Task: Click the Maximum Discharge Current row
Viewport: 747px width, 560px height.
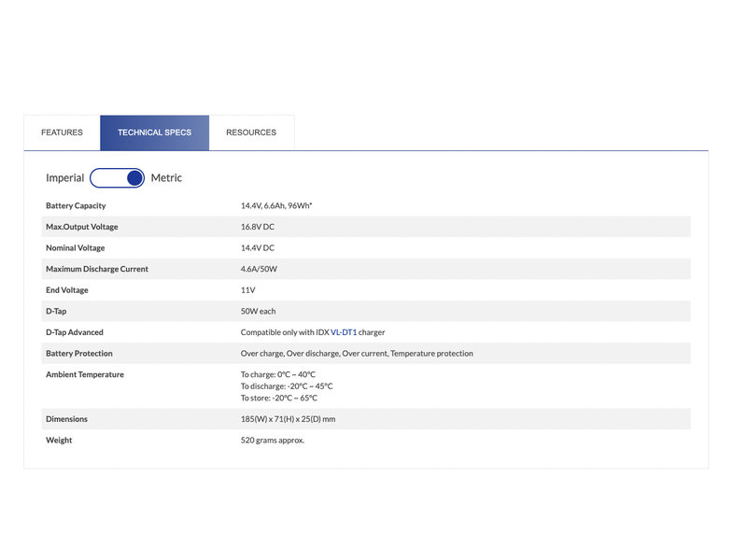Action: 366,269
